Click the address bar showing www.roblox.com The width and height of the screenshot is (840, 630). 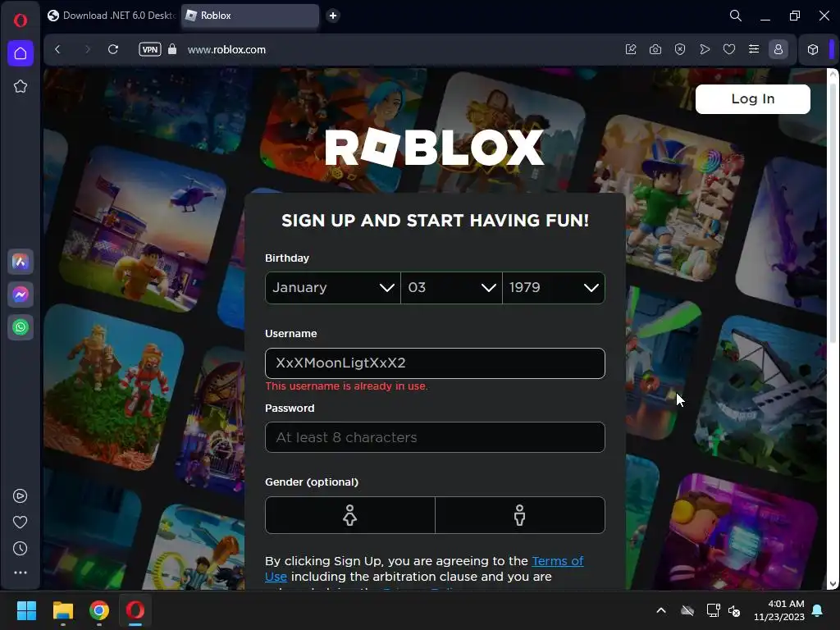point(226,49)
